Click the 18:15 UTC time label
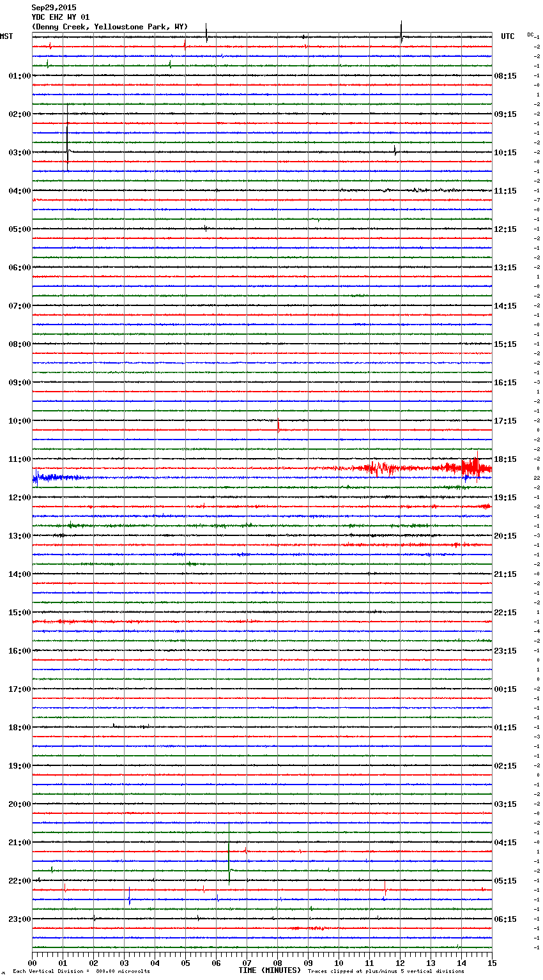Screen dimensions: 543x980 505,459
